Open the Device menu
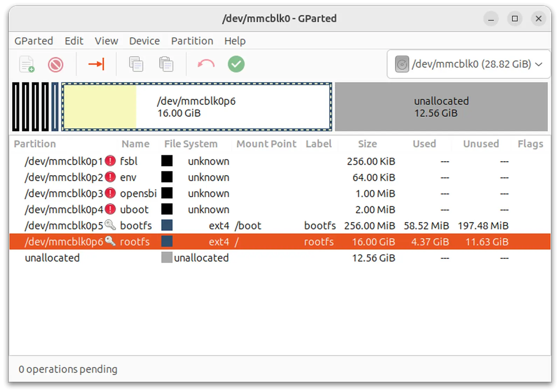The width and height of the screenshot is (560, 392). pyautogui.click(x=144, y=41)
